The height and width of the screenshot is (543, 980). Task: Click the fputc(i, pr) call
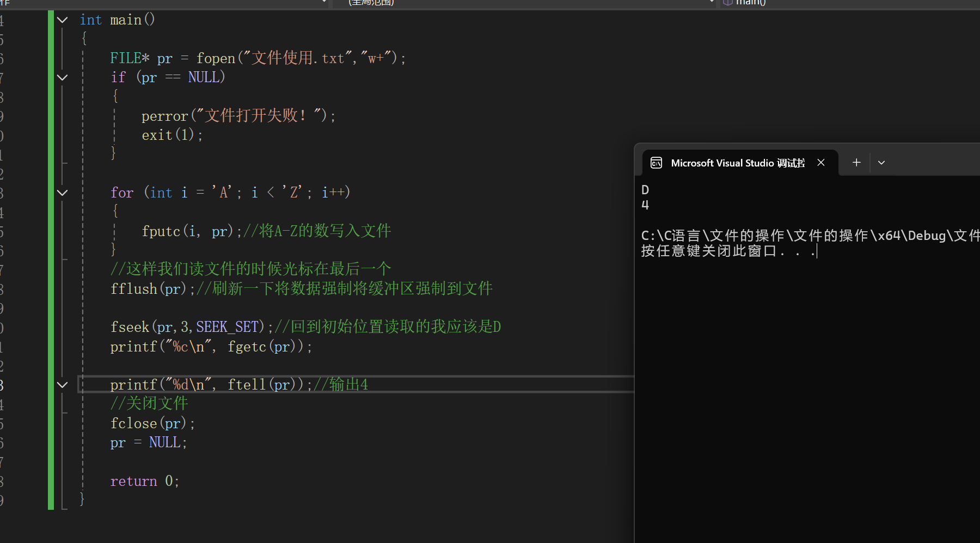[x=191, y=231]
